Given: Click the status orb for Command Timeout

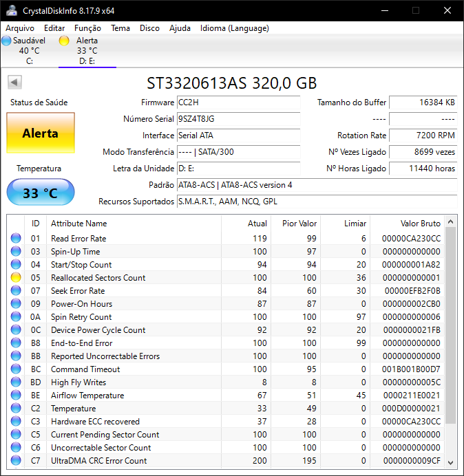Looking at the screenshot, I should [16, 369].
